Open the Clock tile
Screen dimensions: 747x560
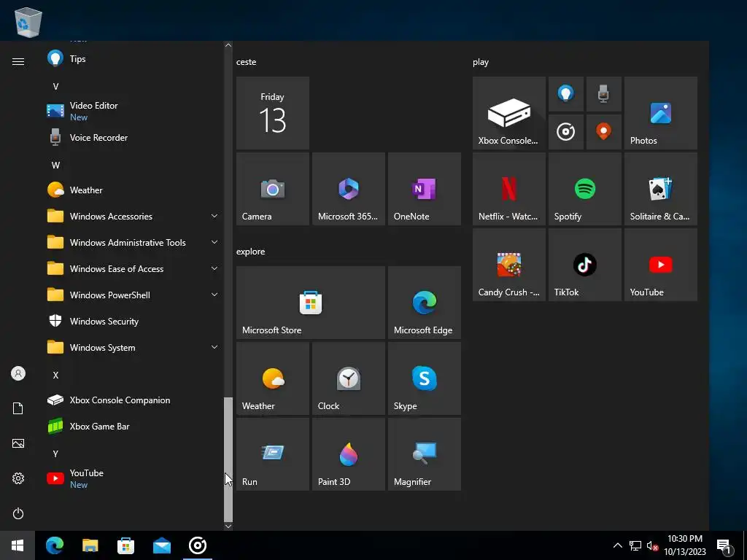tap(348, 378)
